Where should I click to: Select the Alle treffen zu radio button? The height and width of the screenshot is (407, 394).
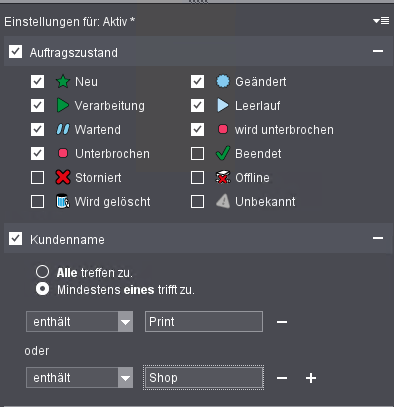[x=42, y=272]
